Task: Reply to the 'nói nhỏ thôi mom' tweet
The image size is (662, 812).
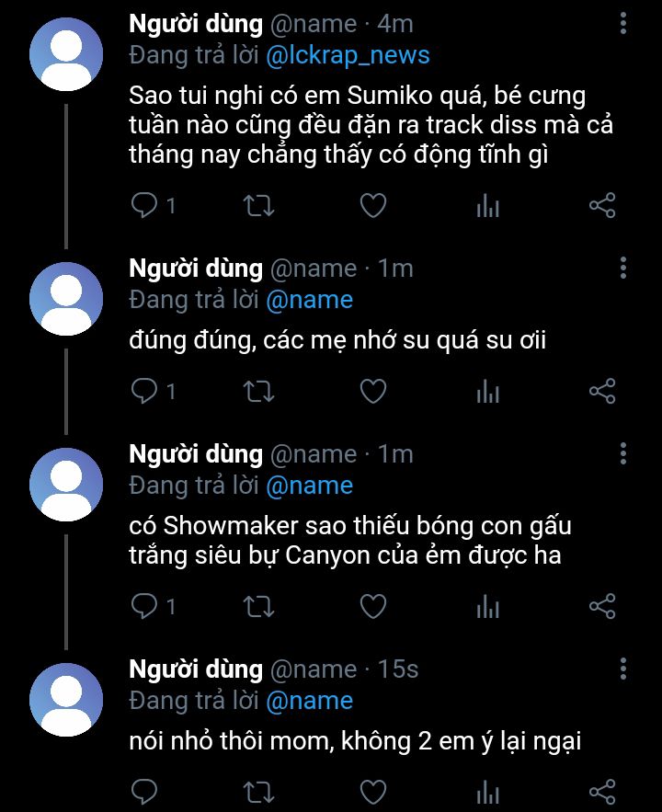Action: click(143, 793)
